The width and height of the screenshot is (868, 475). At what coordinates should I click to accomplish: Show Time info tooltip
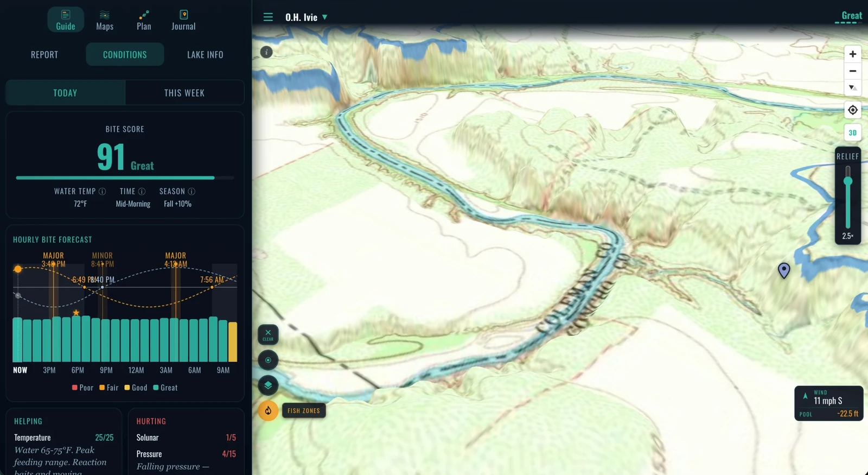(142, 191)
